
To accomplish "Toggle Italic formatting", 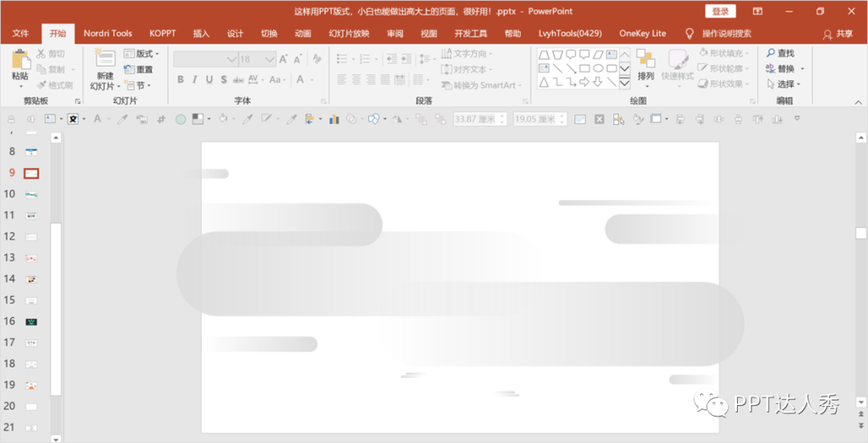I will point(194,80).
